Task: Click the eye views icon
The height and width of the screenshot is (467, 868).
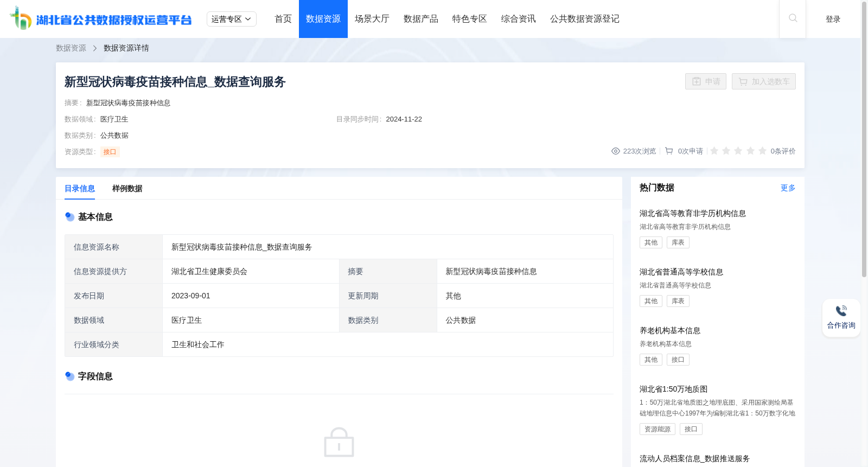Action: click(x=616, y=151)
